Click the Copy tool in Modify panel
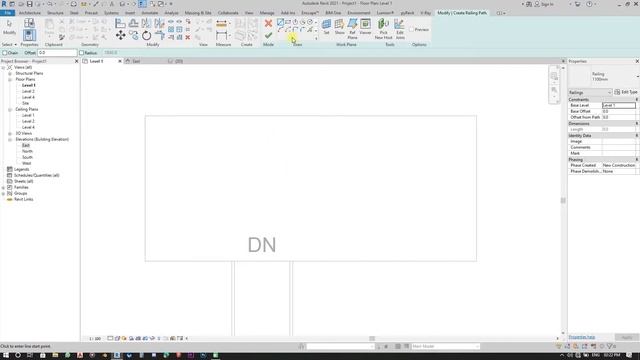Image resolution: width=640 pixels, height=360 pixels. tap(133, 36)
